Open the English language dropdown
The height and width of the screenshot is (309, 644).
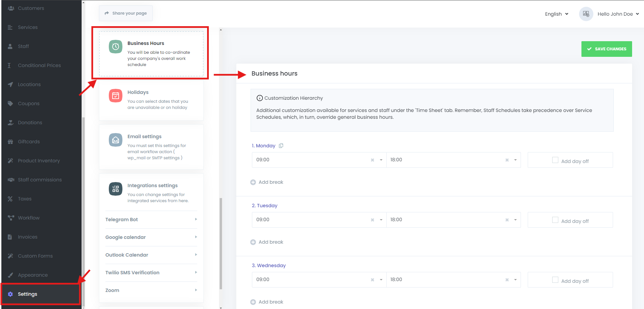point(556,14)
